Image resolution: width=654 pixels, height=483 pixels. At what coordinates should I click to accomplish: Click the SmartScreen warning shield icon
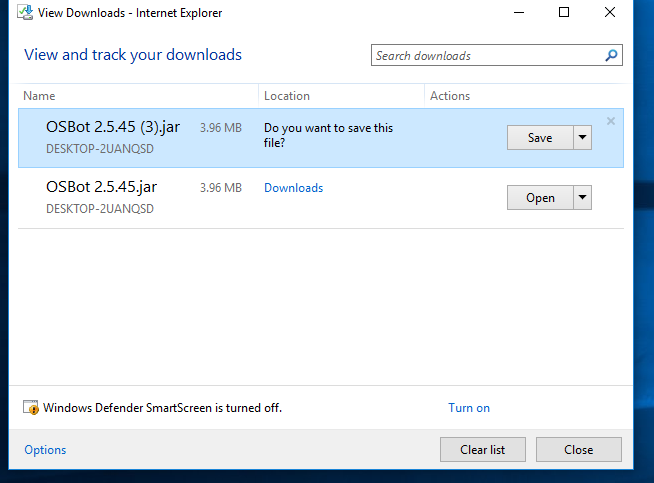click(31, 408)
